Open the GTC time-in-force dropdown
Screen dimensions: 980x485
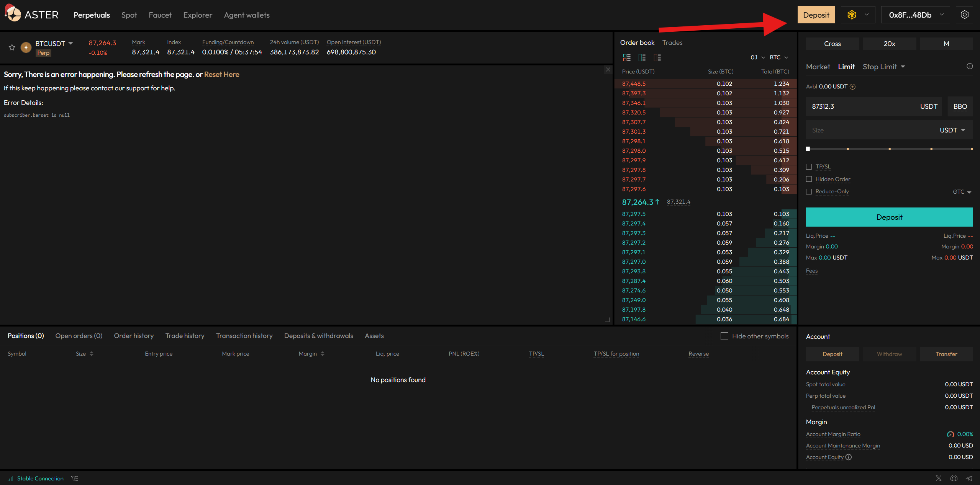962,192
